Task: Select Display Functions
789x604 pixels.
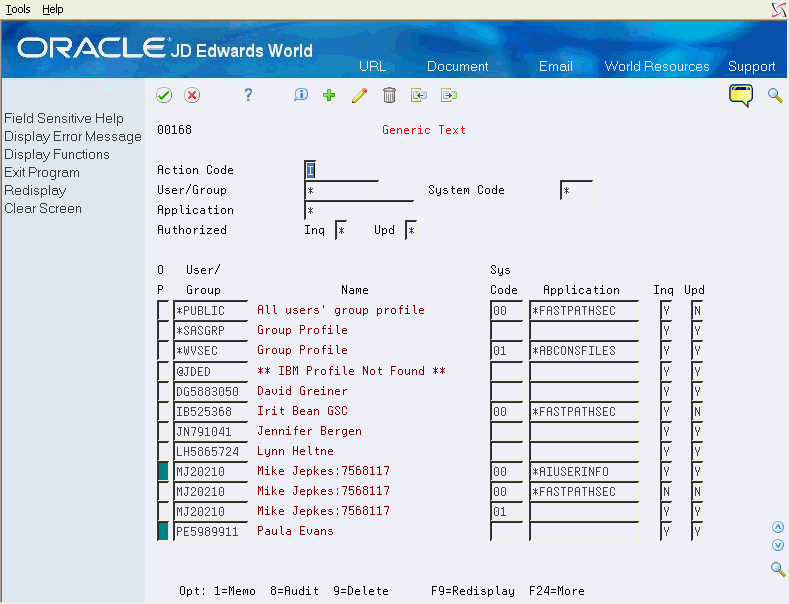Action: point(57,155)
